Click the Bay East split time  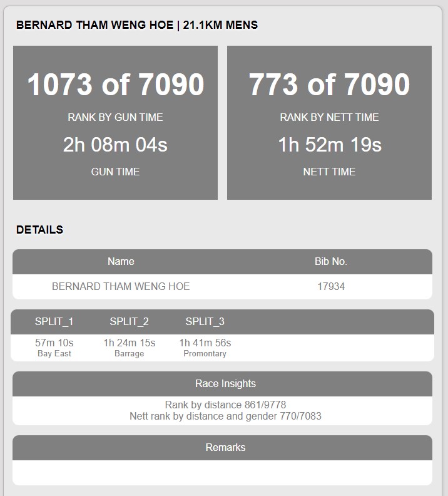pos(54,343)
